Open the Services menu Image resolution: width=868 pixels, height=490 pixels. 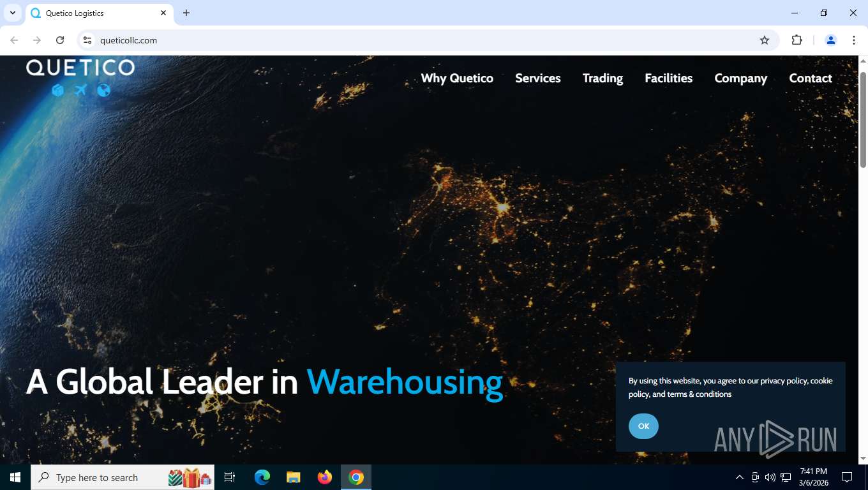[538, 78]
